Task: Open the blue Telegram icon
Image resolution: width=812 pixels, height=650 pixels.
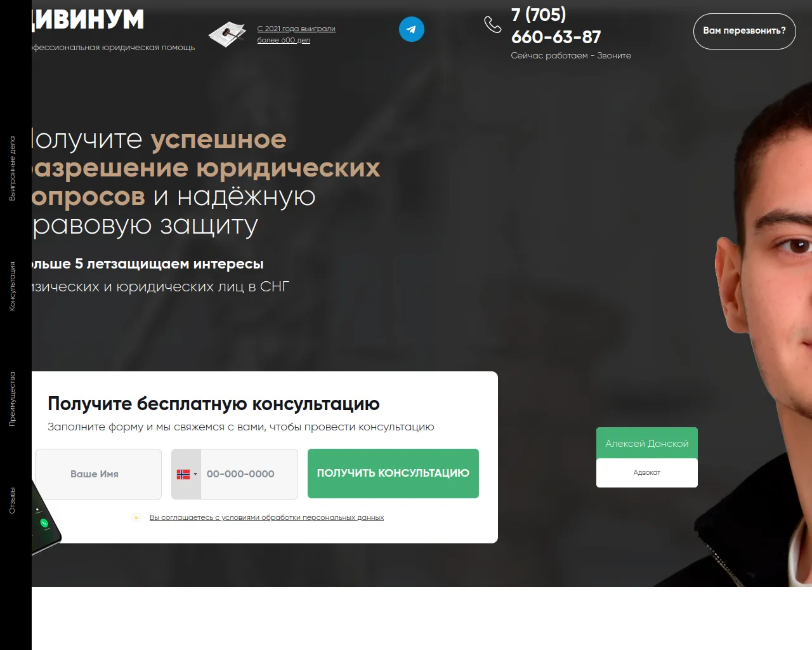Action: point(411,29)
